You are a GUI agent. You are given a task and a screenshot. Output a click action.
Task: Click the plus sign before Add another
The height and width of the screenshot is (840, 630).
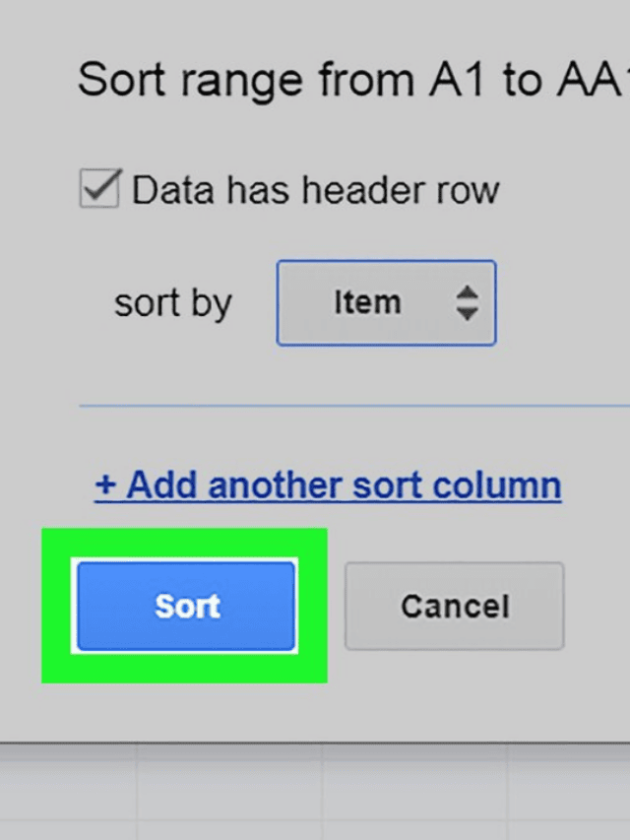click(x=105, y=485)
